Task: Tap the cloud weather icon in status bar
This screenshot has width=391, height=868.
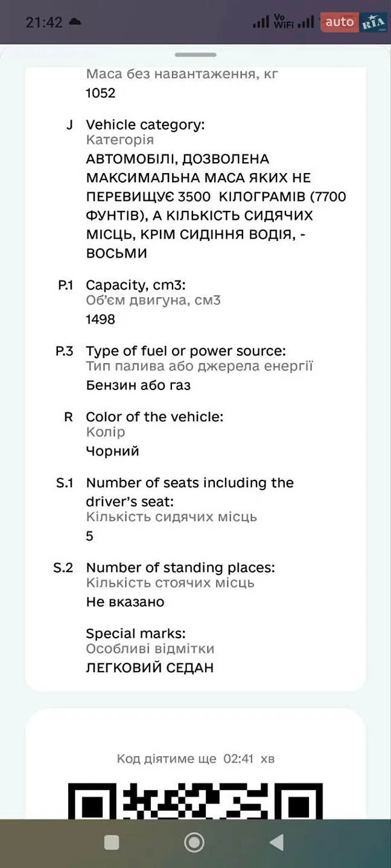Action: [75, 22]
